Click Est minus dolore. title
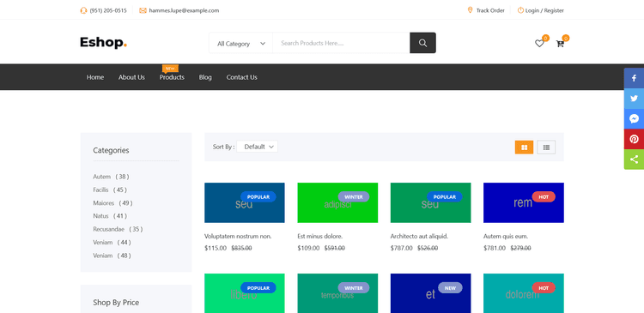644x313 pixels. [320, 237]
